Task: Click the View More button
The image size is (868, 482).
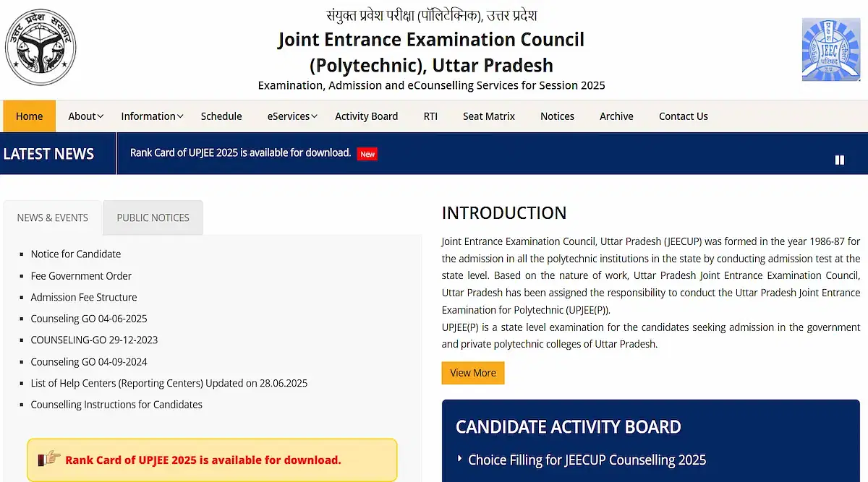Action: 473,373
